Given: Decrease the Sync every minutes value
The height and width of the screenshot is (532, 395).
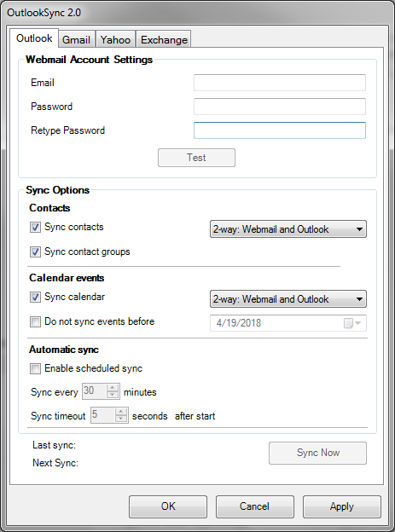Looking at the screenshot, I should (x=113, y=395).
